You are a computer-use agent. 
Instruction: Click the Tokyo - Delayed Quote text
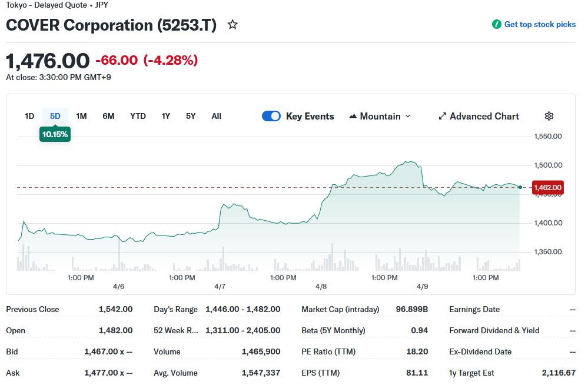point(46,5)
